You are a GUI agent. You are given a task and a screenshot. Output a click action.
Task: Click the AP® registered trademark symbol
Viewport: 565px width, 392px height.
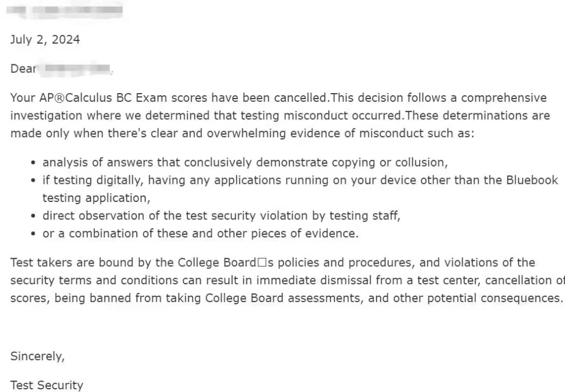click(x=60, y=97)
